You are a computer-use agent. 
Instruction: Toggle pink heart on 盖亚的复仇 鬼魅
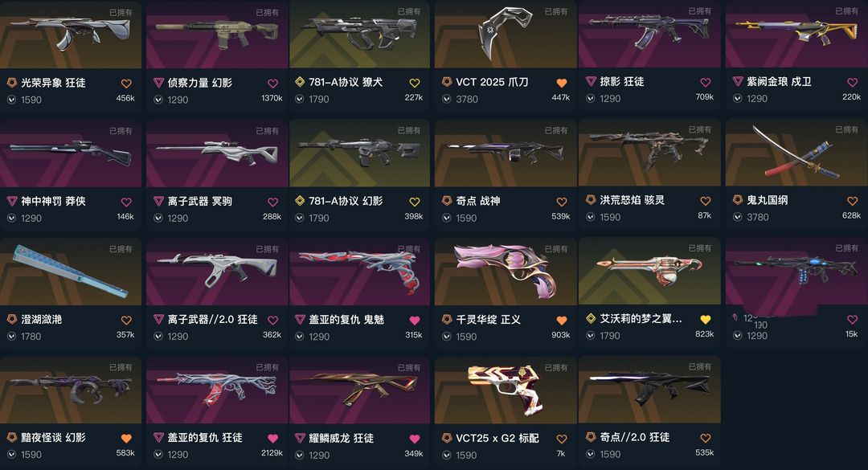coord(415,320)
